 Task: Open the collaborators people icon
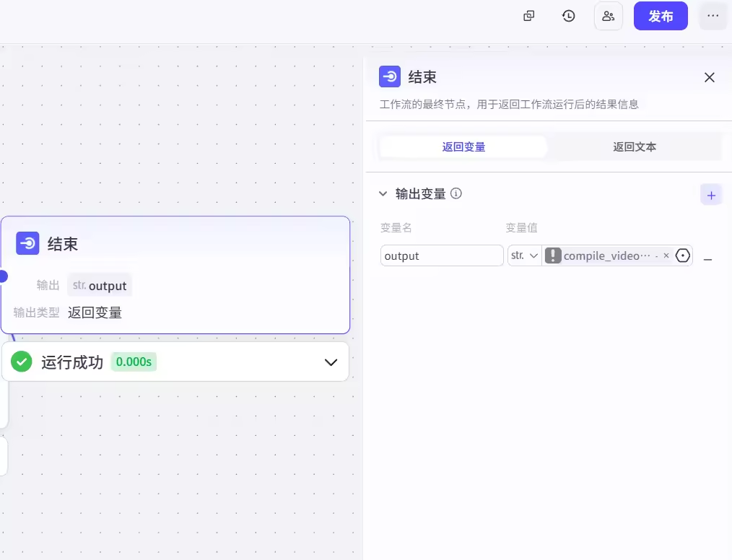(608, 16)
